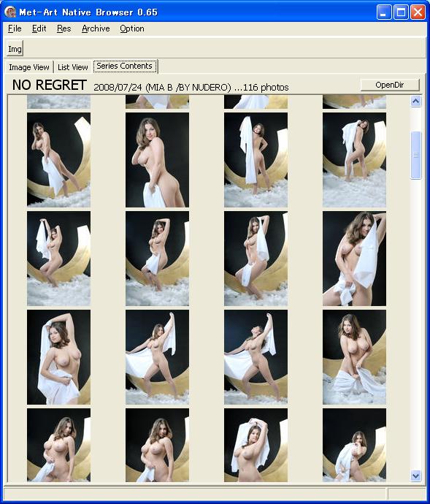
Task: Minimize the Met-Art Native Browser window
Action: [384, 12]
